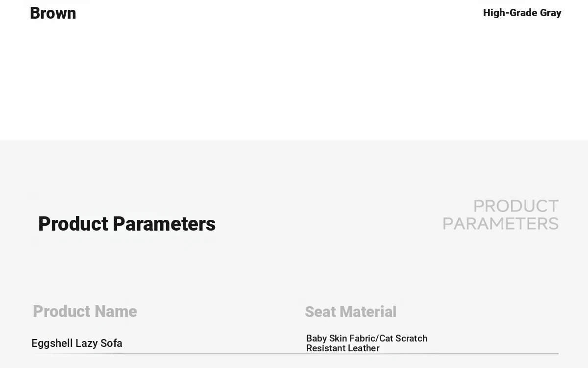The image size is (588, 368).
Task: Click the word Lazy in product name
Action: (x=87, y=343)
